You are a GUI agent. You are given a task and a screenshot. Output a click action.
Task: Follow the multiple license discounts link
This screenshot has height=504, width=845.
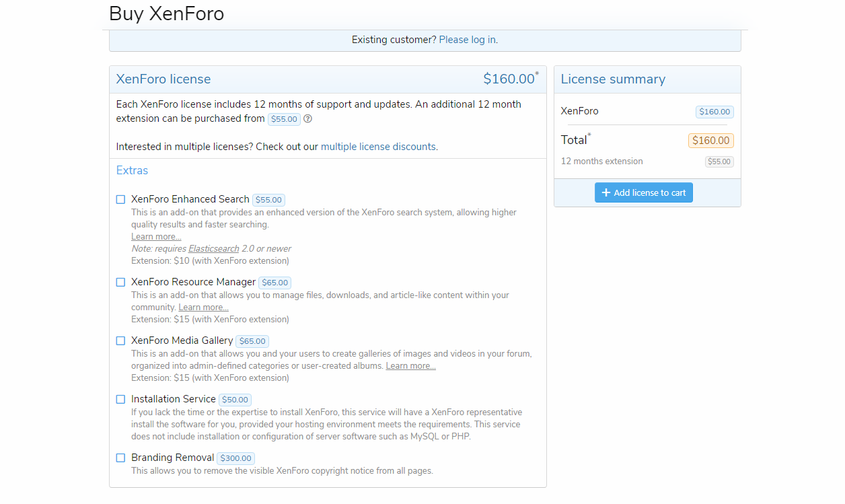click(x=378, y=147)
